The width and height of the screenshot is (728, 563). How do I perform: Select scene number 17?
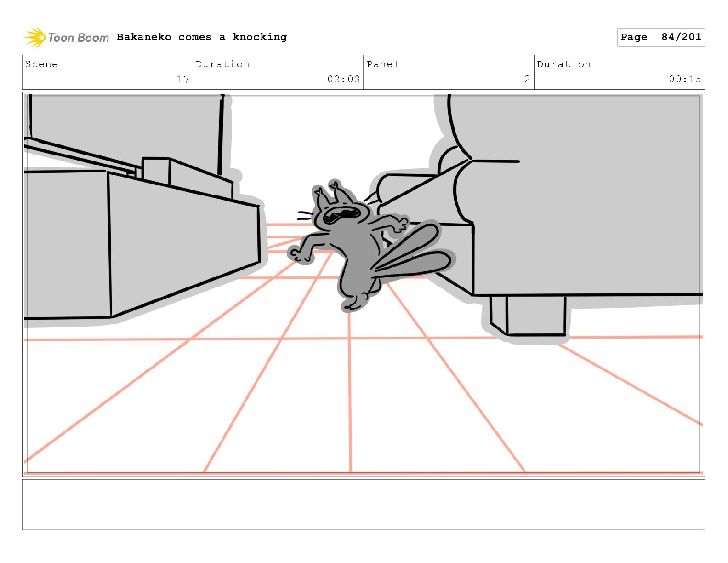183,79
